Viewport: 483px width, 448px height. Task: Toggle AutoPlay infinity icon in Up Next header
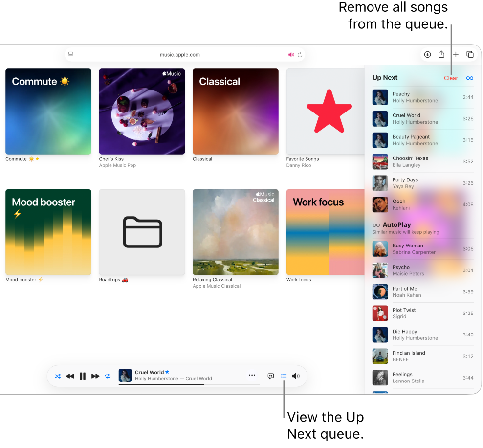click(x=470, y=78)
